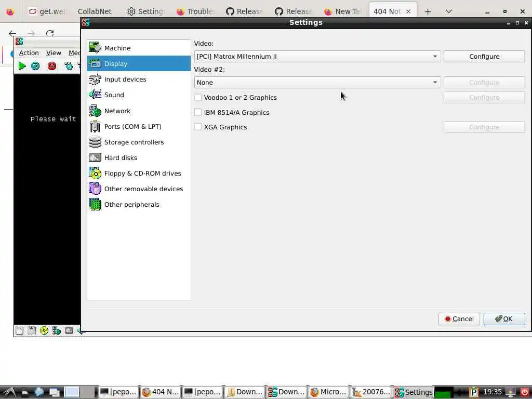Viewport: 532px width, 399px height.
Task: Open the Machine settings category
Action: (x=138, y=48)
